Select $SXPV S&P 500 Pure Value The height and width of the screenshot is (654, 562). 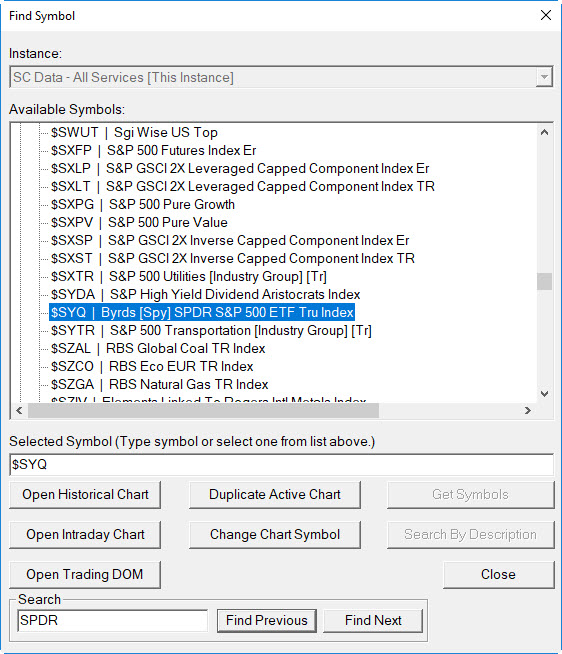tap(139, 222)
